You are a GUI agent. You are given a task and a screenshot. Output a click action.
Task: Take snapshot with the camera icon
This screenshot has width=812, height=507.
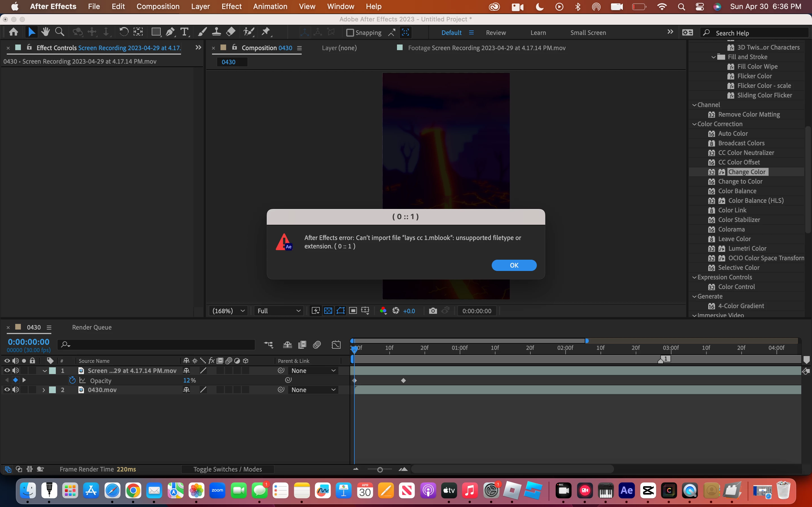point(433,311)
